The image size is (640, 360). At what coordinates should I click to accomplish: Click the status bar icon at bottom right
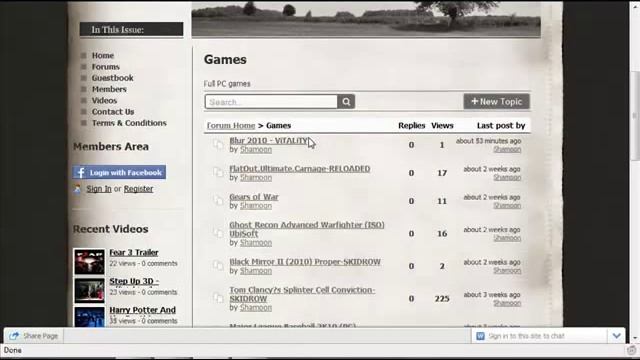point(631,350)
